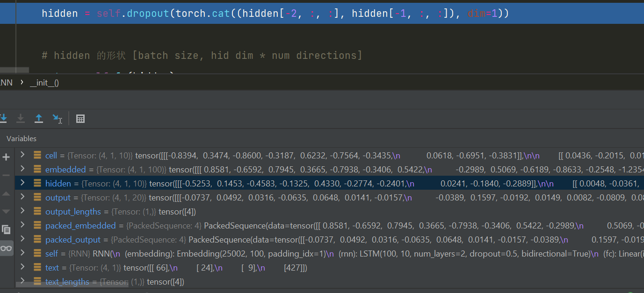Click the stack icon beside hidden
Image resolution: width=644 pixels, height=293 pixels.
click(x=37, y=184)
